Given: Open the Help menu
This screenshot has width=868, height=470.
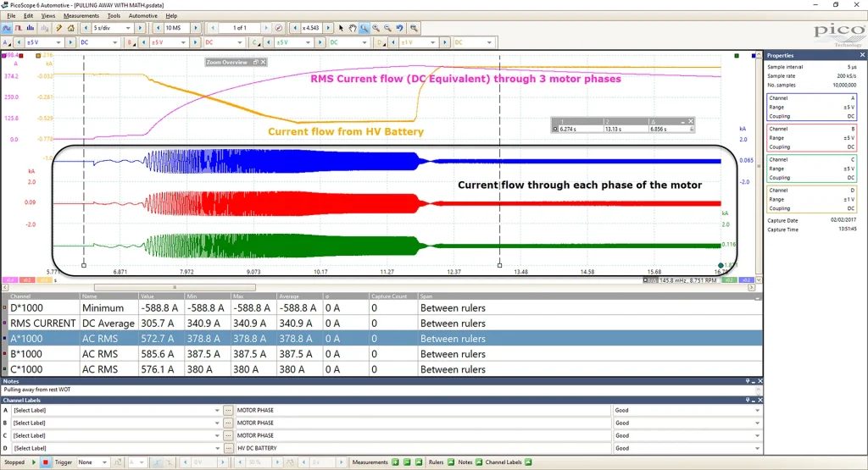Looking at the screenshot, I should (x=171, y=16).
